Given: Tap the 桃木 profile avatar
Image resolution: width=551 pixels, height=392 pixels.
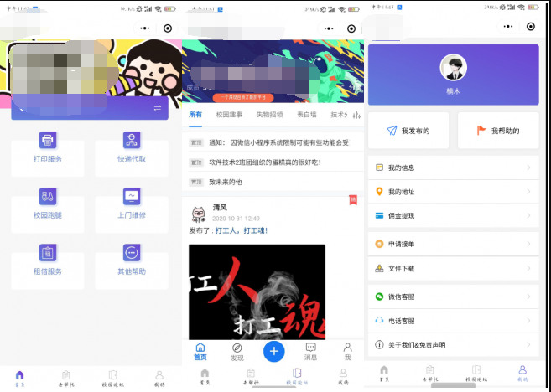Looking at the screenshot, I should pyautogui.click(x=454, y=68).
